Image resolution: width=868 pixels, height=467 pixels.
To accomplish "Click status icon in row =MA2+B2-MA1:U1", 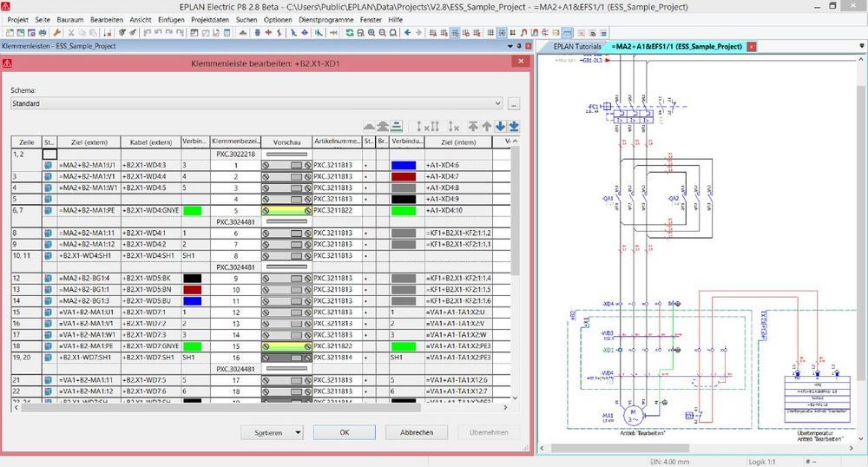I will [48, 165].
